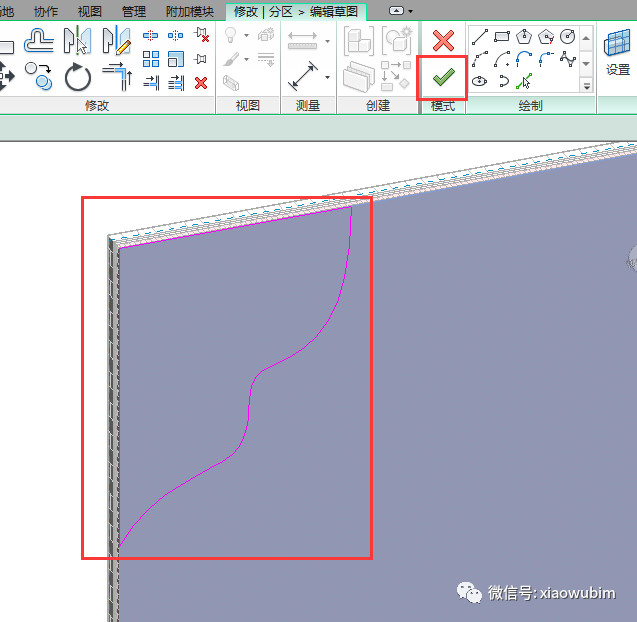Click the Offset tool in Modify panel
Screen dimensions: 637x622
click(x=39, y=40)
